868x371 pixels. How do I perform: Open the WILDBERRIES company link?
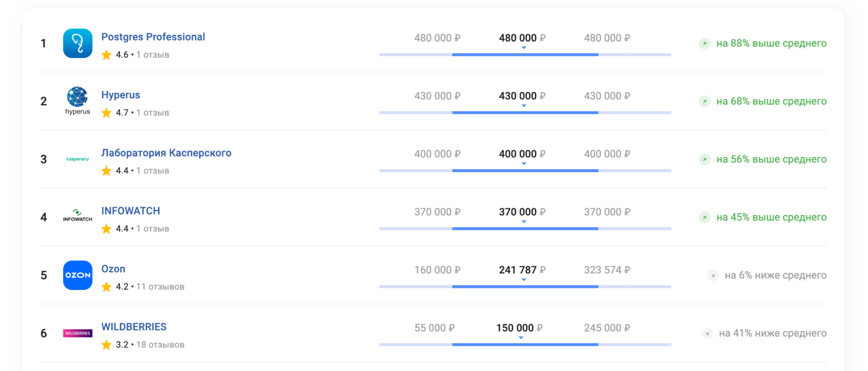134,327
